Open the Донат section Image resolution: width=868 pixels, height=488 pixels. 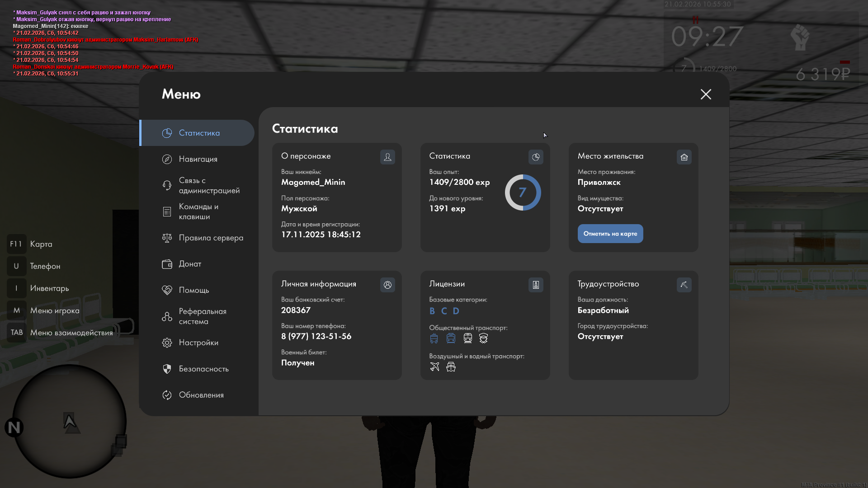pyautogui.click(x=190, y=264)
